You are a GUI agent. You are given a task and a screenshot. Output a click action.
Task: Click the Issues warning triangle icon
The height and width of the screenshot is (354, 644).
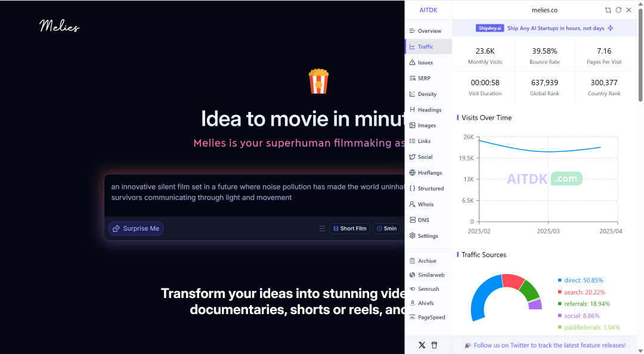pyautogui.click(x=413, y=63)
